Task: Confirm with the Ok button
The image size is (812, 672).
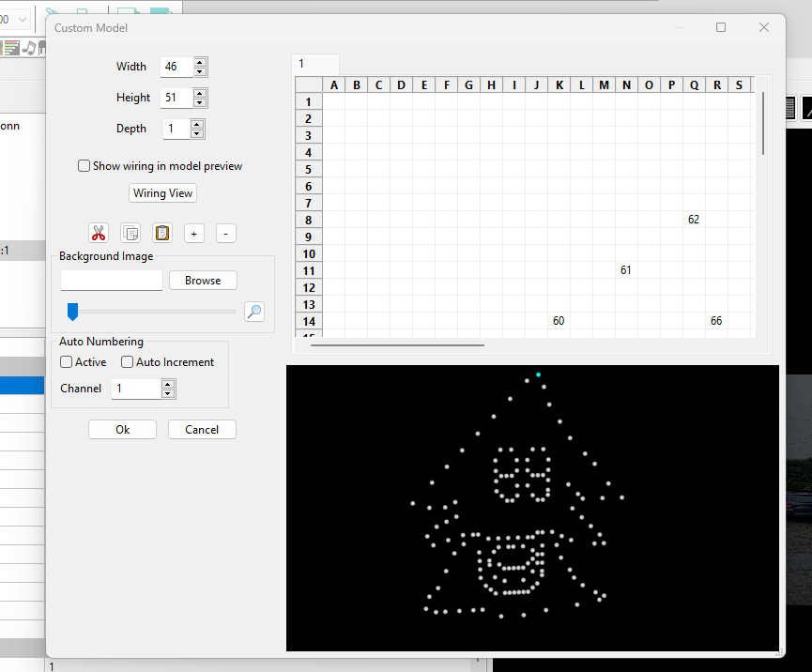Action: coord(122,430)
